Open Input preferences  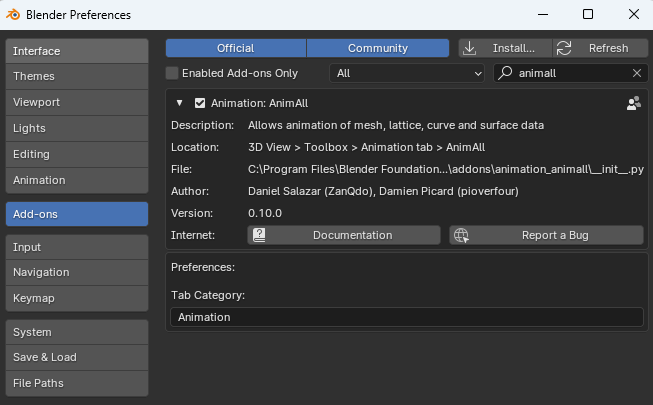tap(77, 247)
